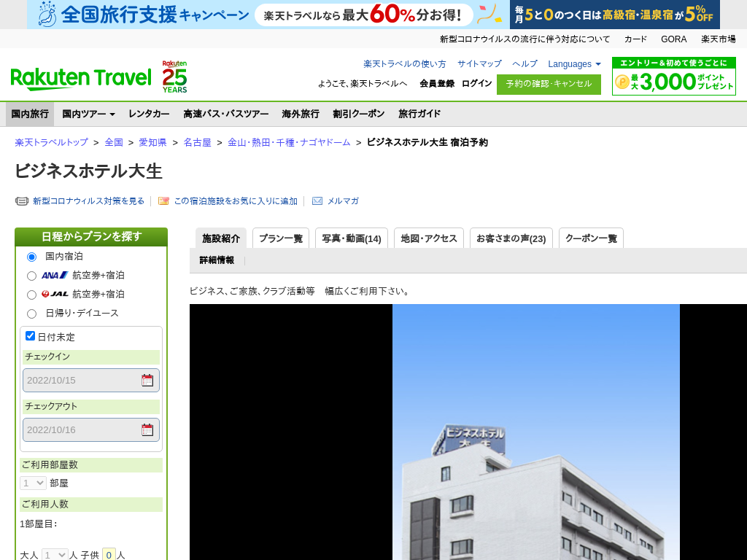This screenshot has height=560, width=747.
Task: Open the クーポン一覧 tab
Action: [x=591, y=238]
